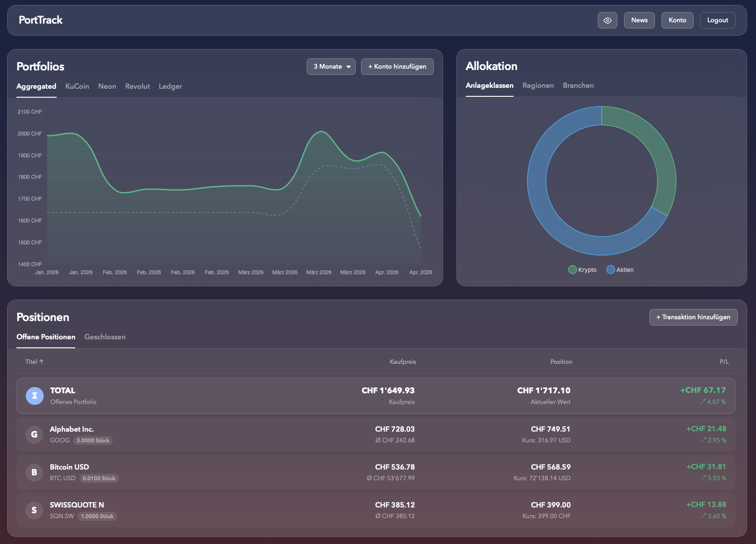Screen dimensions: 756x544
Task: Click the S SWISSQUOTE N icon
Action: pos(34,510)
